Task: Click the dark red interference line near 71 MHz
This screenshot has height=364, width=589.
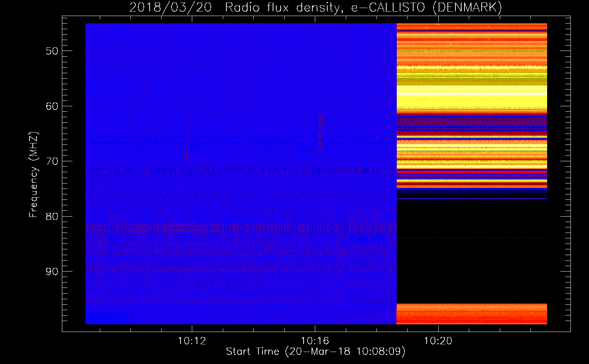Action: pyautogui.click(x=241, y=170)
